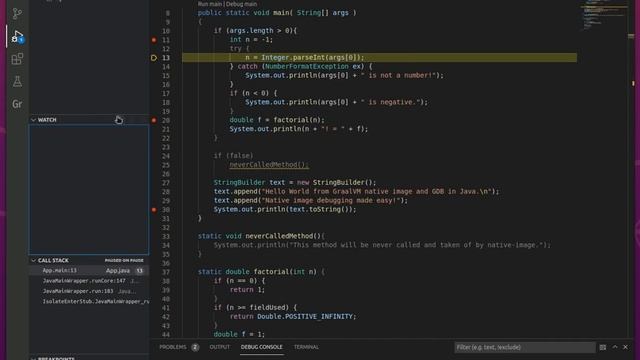
Task: Click neverCalledMethod() call on line 25
Action: pyautogui.click(x=269, y=165)
